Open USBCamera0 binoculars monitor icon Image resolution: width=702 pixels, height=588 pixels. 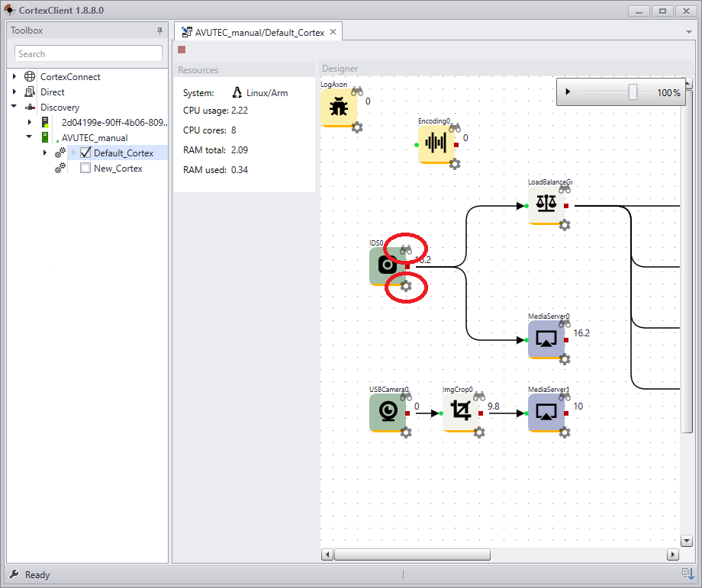point(406,397)
